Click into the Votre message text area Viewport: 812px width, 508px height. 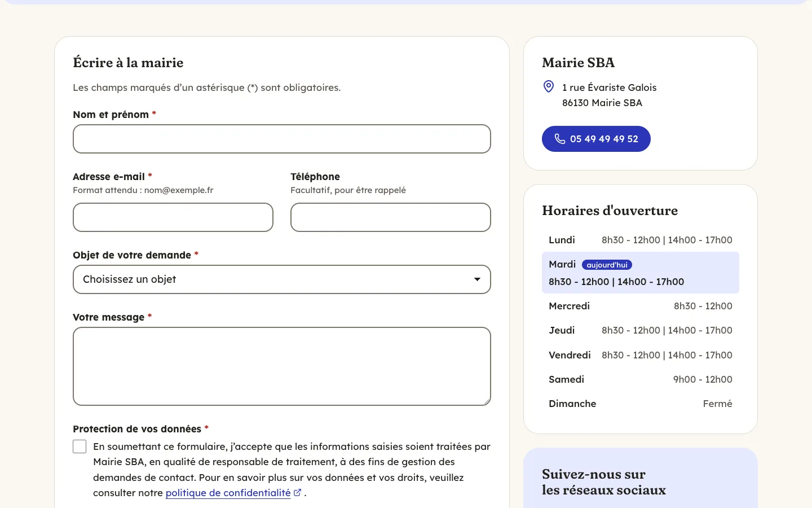click(x=282, y=366)
